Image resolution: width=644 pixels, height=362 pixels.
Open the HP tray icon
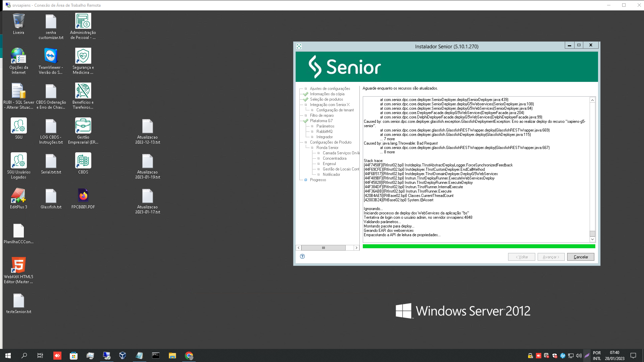[563, 356]
